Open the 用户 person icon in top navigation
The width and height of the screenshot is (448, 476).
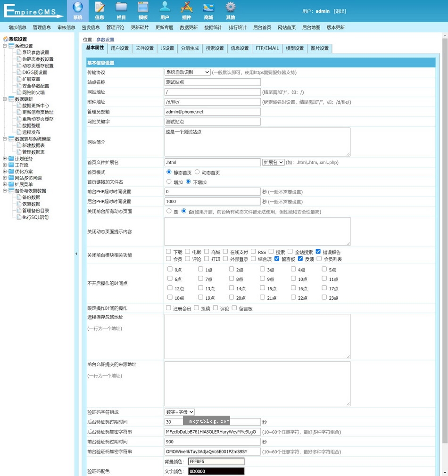pyautogui.click(x=165, y=7)
